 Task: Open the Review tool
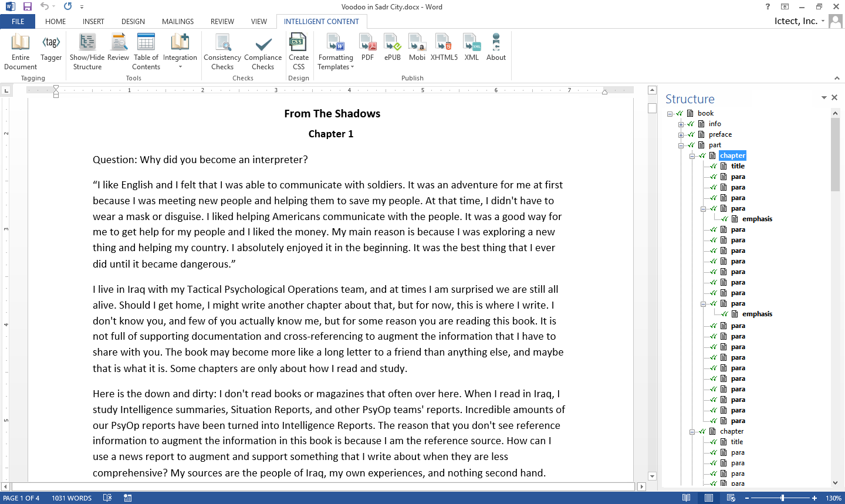[118, 48]
